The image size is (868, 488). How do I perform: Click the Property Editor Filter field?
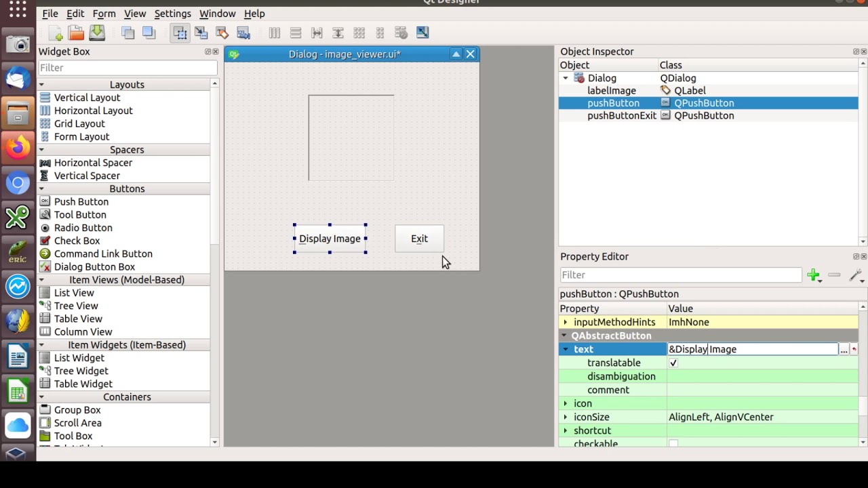tap(681, 275)
